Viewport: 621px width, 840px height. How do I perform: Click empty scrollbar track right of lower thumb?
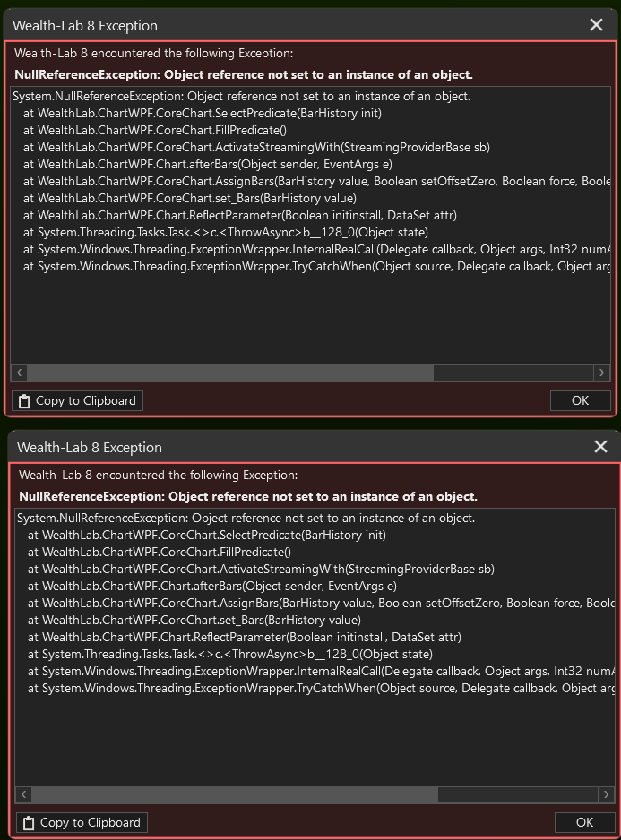click(515, 794)
